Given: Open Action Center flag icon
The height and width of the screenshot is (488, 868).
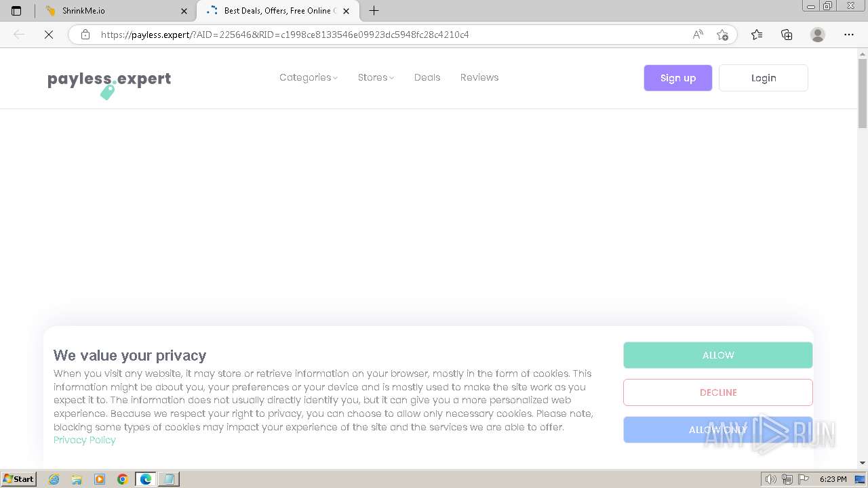Looking at the screenshot, I should click(x=803, y=479).
